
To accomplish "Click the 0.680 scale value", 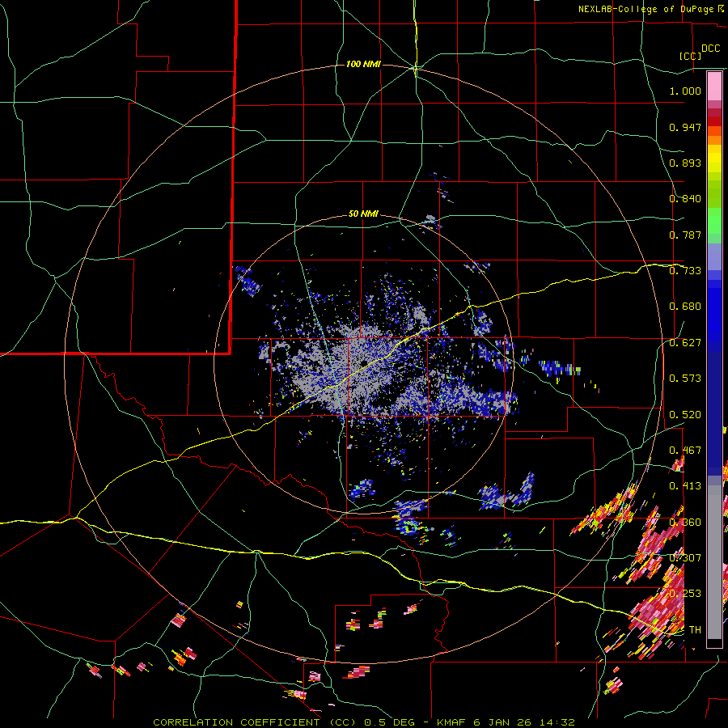I will tap(685, 307).
